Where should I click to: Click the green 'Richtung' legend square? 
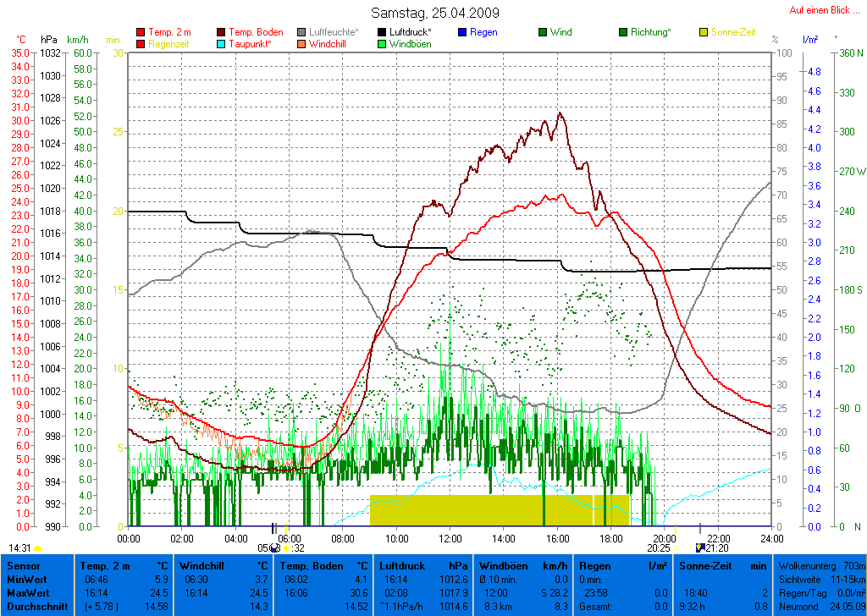[623, 32]
